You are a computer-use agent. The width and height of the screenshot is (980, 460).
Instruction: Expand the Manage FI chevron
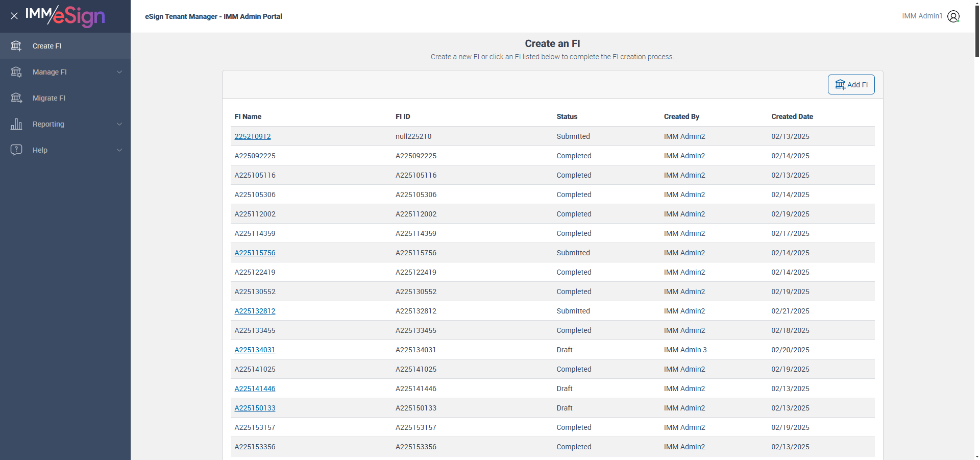click(x=119, y=72)
